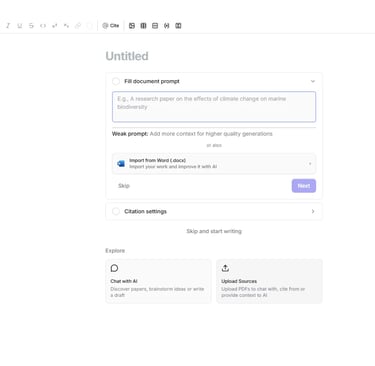Click the Skip link
This screenshot has width=375, height=366.
(124, 186)
